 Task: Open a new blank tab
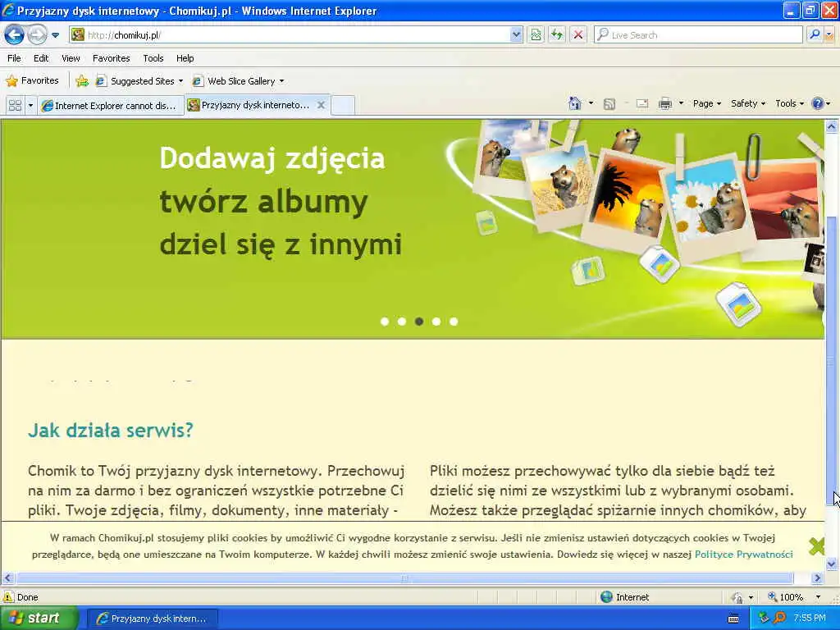pyautogui.click(x=343, y=105)
